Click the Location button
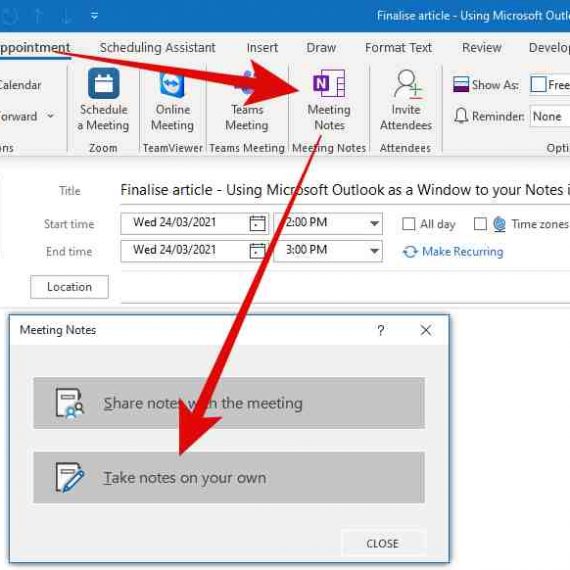This screenshot has width=570, height=570. coord(69,287)
